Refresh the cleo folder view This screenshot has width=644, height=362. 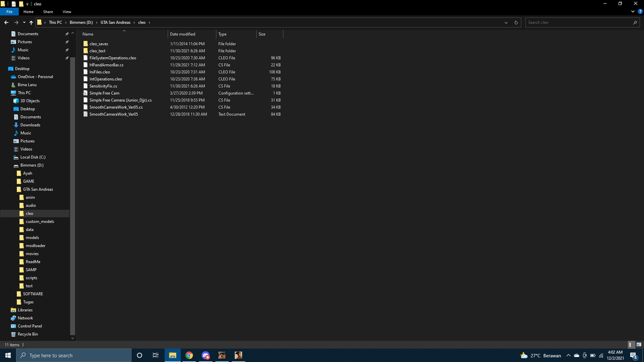516,22
